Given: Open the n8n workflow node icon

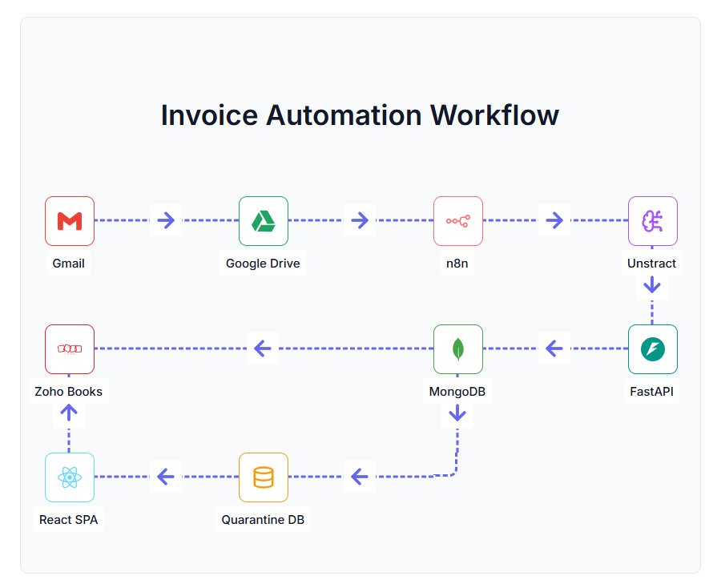Looking at the screenshot, I should [x=458, y=221].
